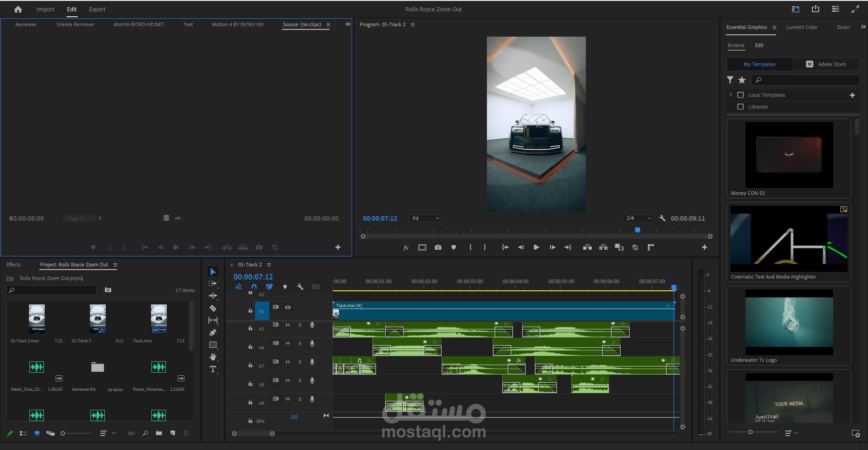Check the Libraries checkbox
868x450 pixels.
pos(741,107)
